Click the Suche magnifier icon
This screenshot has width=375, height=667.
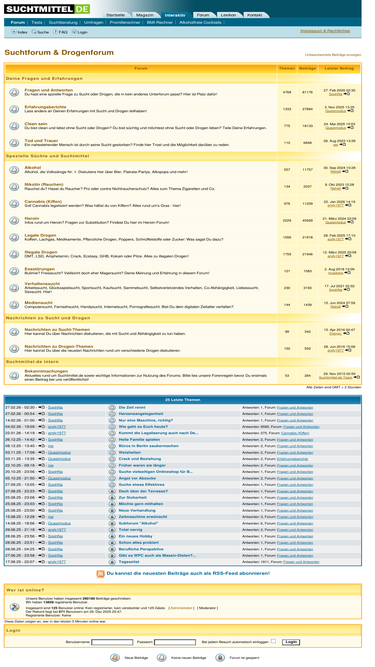(x=34, y=32)
